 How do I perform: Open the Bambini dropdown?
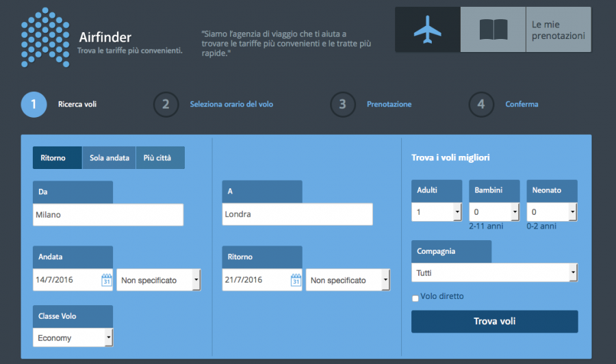494,212
